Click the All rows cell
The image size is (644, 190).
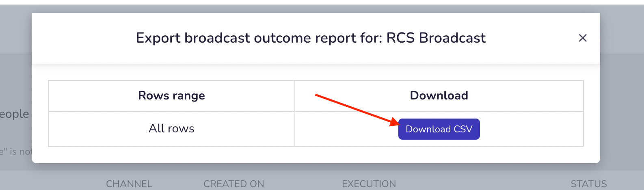(171, 129)
